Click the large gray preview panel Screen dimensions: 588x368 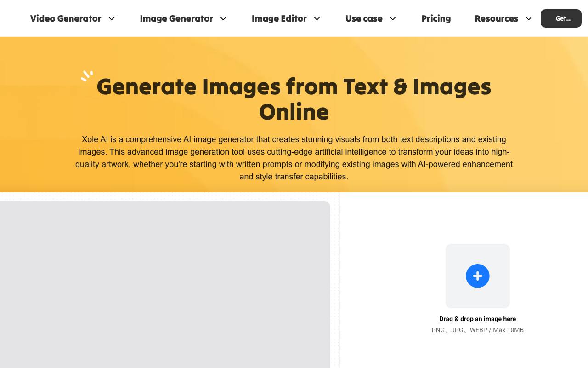(x=165, y=285)
